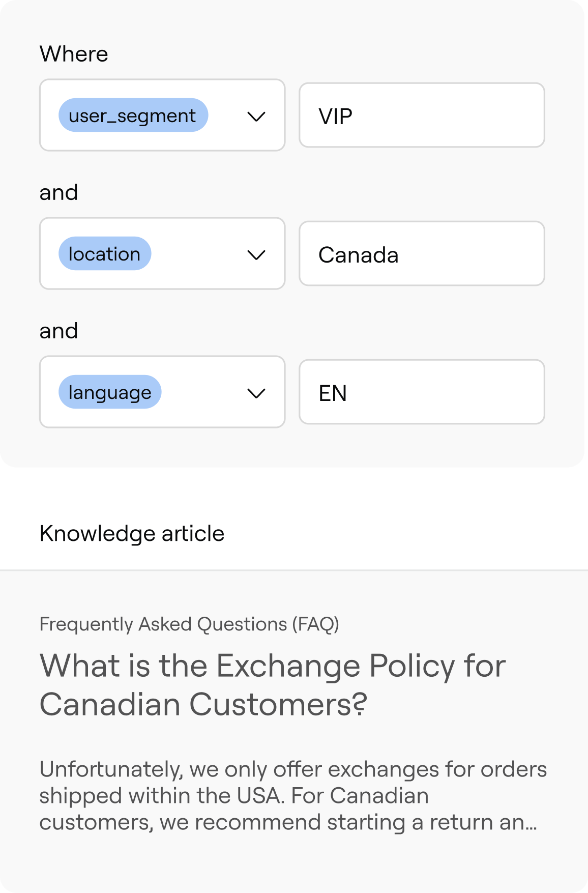Edit the Canada value field
588x893 pixels.
(422, 254)
